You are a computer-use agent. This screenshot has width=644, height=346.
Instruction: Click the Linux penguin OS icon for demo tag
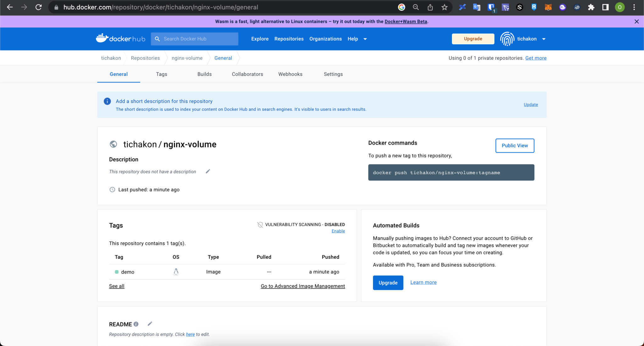pos(176,271)
